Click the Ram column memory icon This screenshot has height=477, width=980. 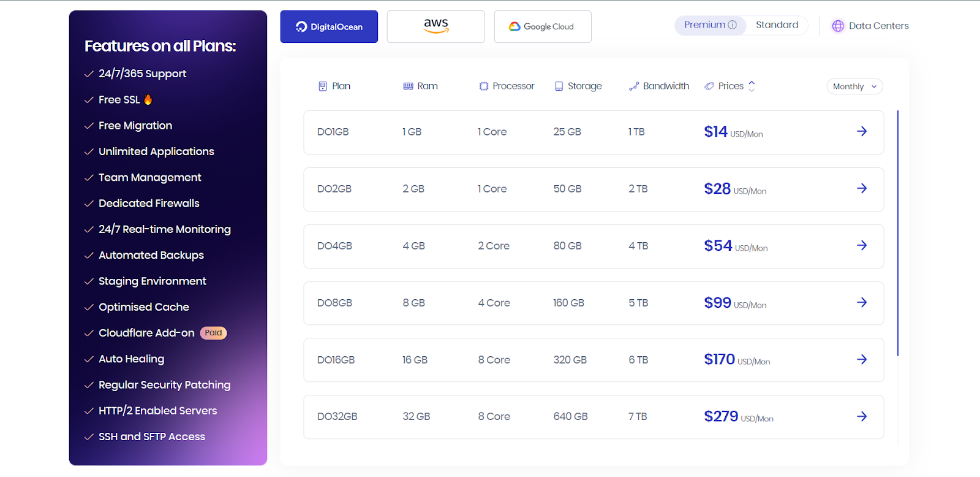point(408,86)
